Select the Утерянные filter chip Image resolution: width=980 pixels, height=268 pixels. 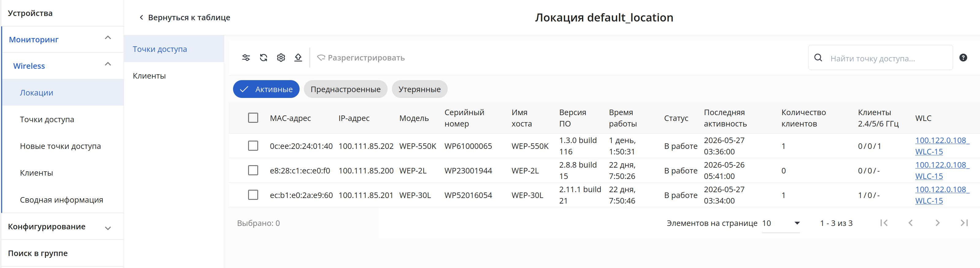(419, 89)
